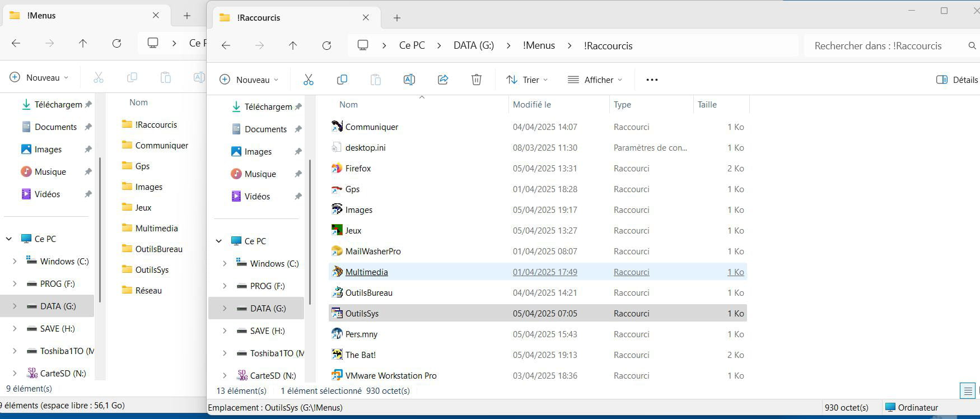This screenshot has height=419, width=980.
Task: Select the Multimedia folder in !Menus window
Action: [150, 228]
